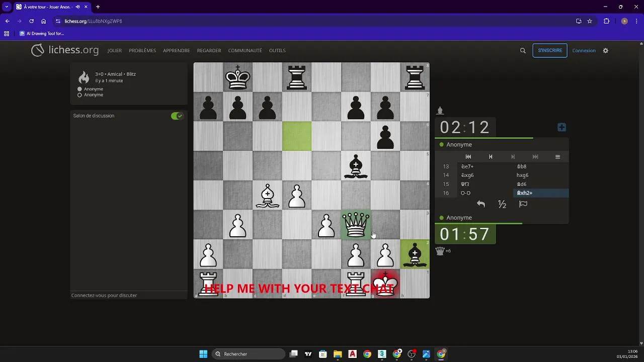Select move Ne7+ in move list

(486, 166)
